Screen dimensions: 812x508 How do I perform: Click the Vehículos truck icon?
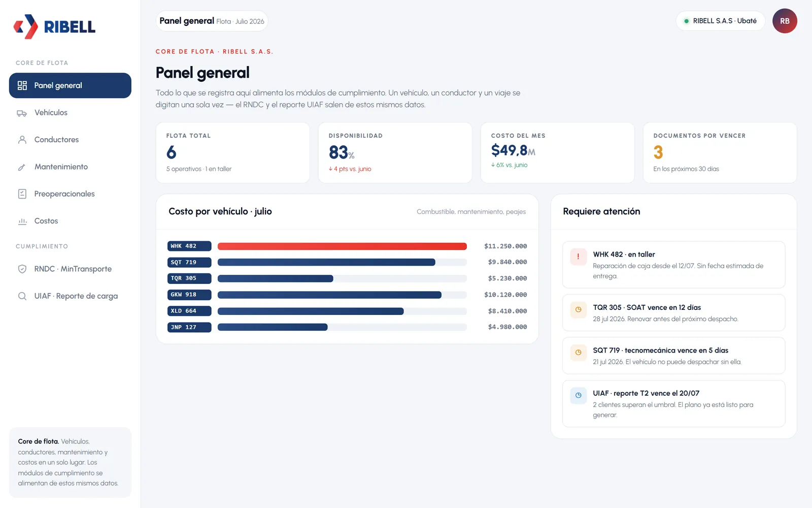(22, 113)
